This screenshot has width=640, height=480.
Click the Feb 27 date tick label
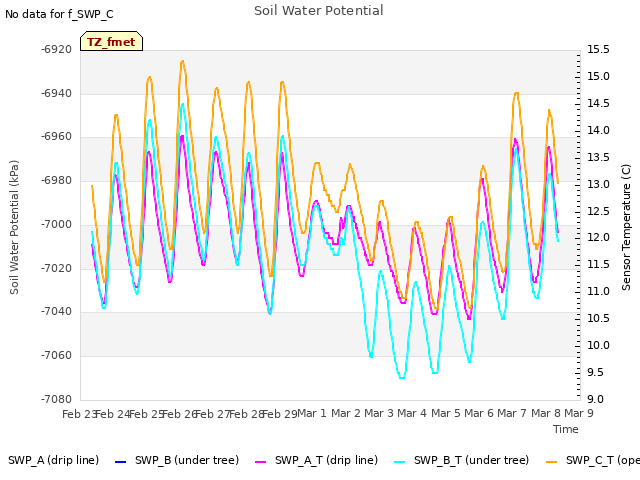click(213, 414)
